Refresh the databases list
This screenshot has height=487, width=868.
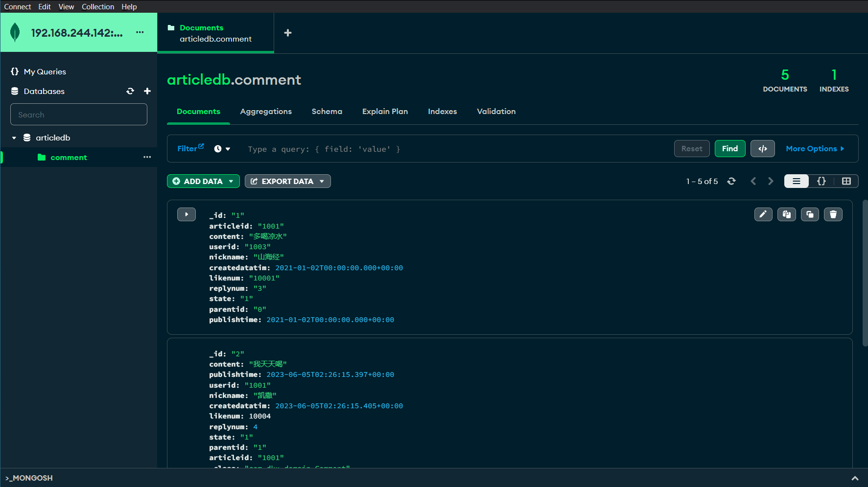pos(130,91)
